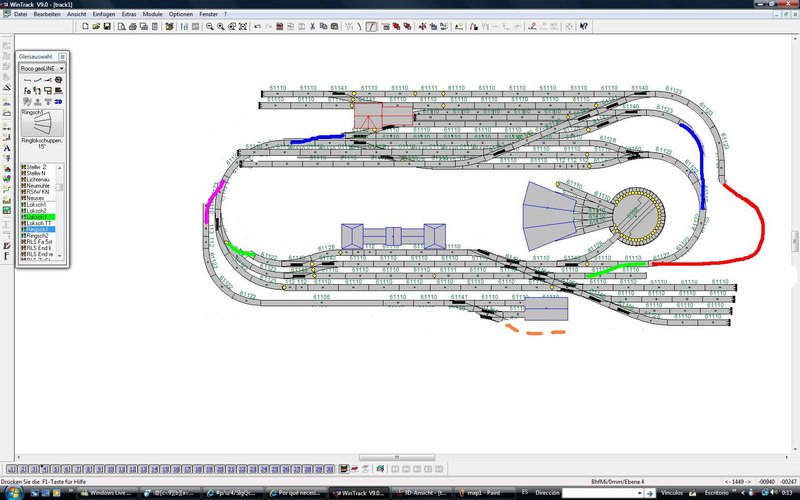Image resolution: width=800 pixels, height=500 pixels.
Task: Select straight track type in Gleisauswahl
Action: click(x=28, y=80)
